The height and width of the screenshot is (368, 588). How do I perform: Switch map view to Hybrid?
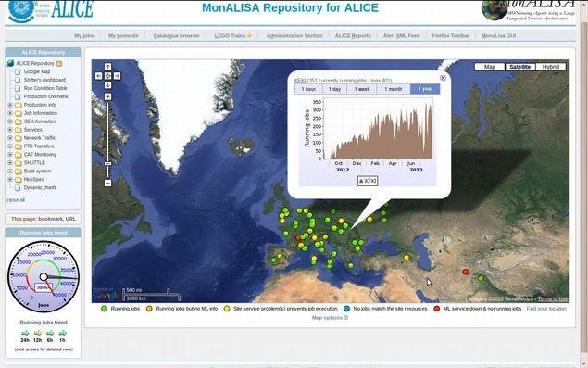coord(551,67)
